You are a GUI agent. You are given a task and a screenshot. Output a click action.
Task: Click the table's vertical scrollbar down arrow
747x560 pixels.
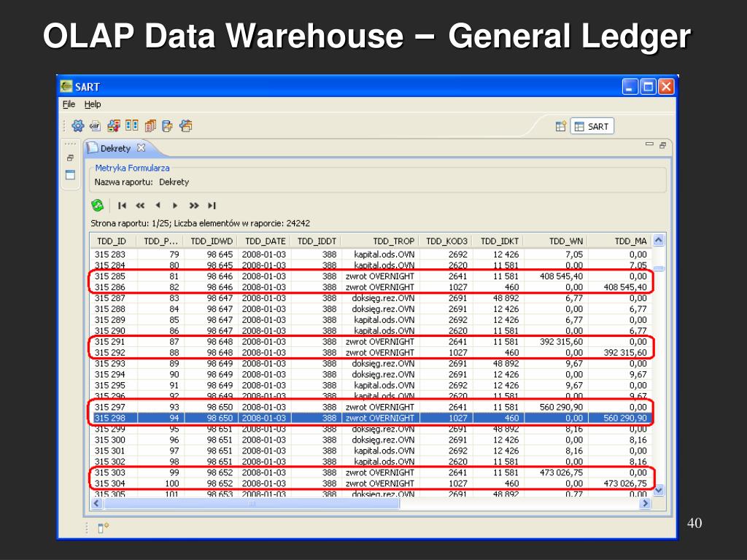point(659,490)
